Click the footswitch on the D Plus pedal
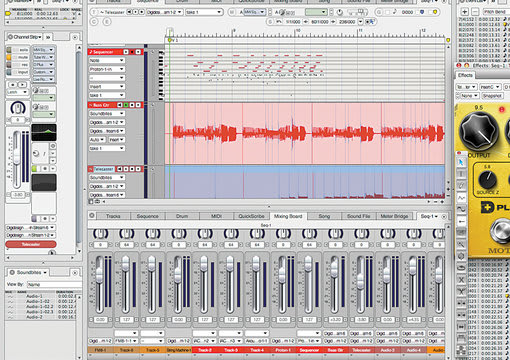This screenshot has width=510, height=360. (x=501, y=231)
